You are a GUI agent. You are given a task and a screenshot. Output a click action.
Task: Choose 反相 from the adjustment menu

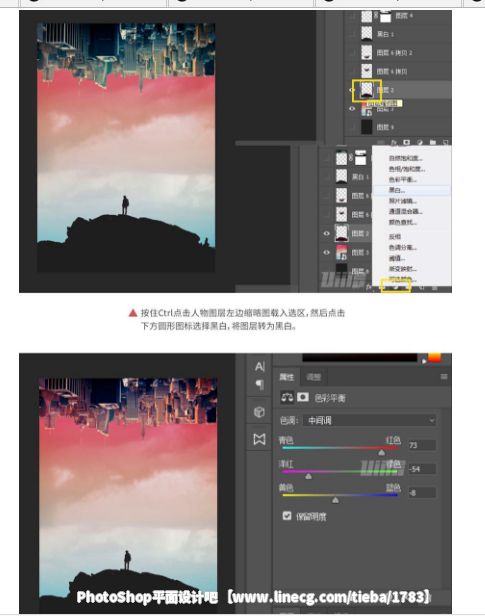(x=411, y=236)
